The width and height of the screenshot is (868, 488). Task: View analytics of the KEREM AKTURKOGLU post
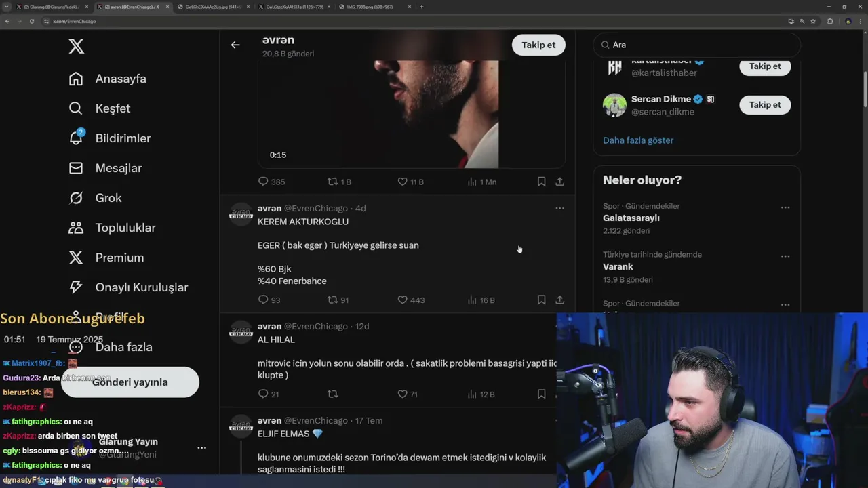[x=481, y=300]
